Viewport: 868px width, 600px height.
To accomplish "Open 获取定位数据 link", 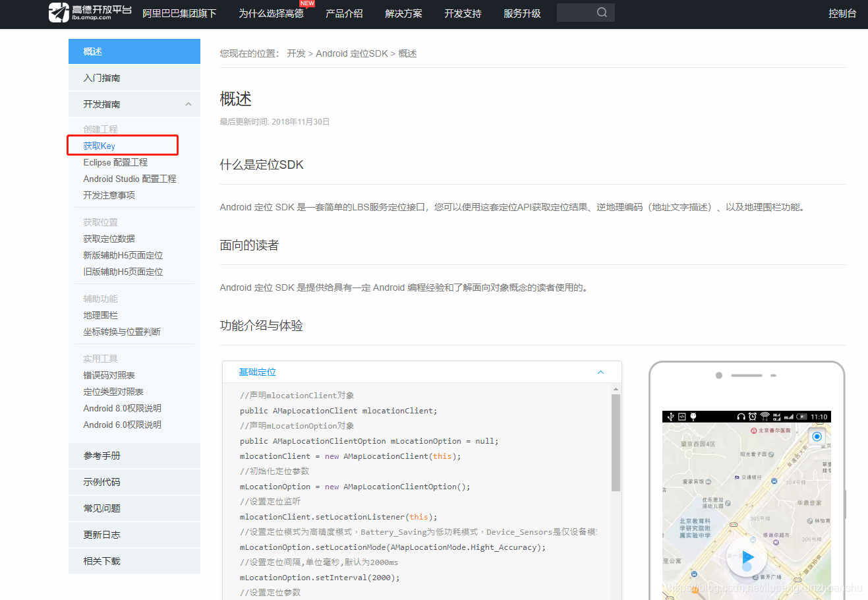I will (109, 239).
